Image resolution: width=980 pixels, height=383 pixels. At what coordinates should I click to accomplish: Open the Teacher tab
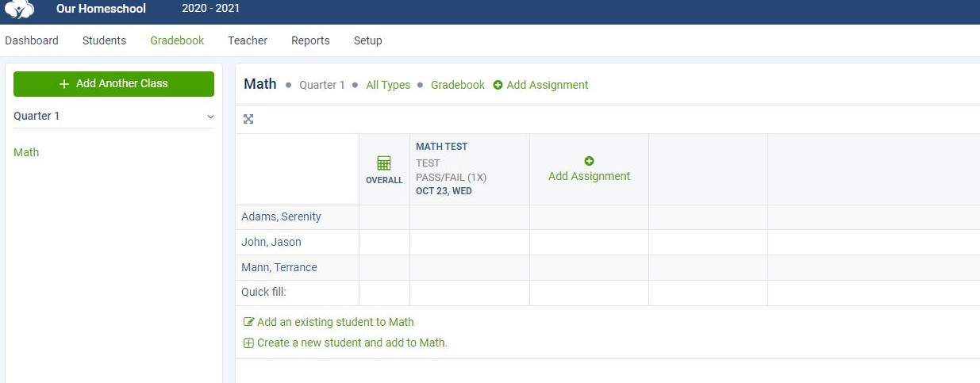(x=248, y=40)
